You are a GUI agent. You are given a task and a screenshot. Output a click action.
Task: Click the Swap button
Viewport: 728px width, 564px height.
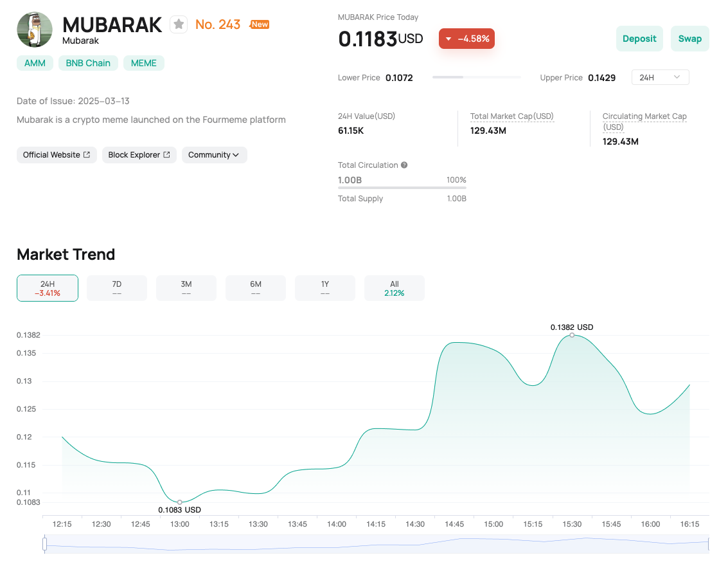coord(689,39)
